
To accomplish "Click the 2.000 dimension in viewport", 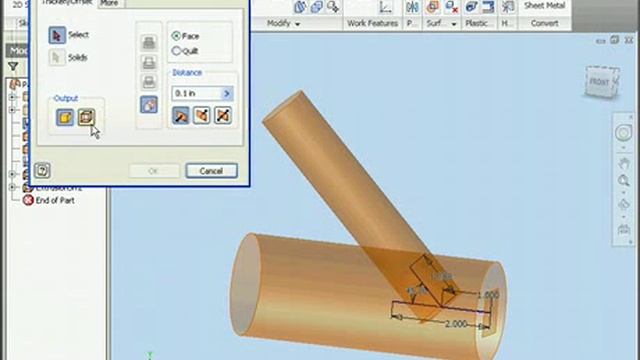I will [x=456, y=324].
